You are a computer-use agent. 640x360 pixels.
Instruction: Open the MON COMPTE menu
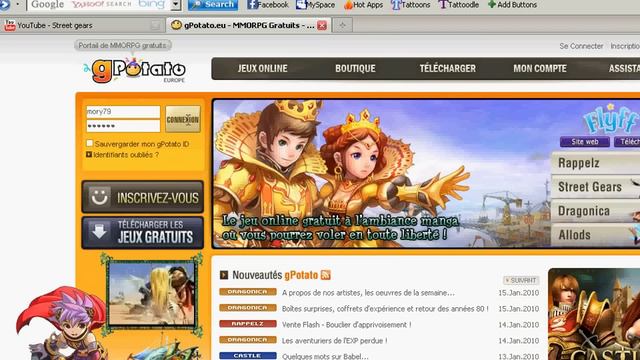540,69
